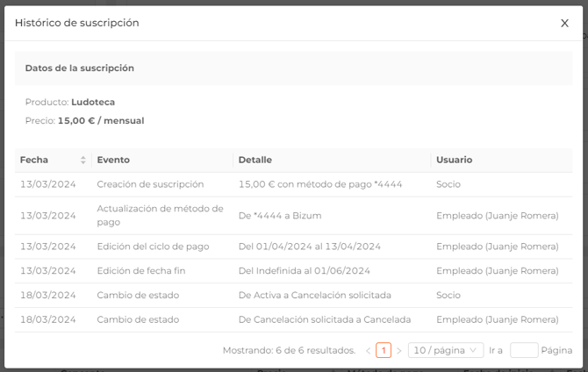The height and width of the screenshot is (372, 588).
Task: Go to next page arrow in pagination
Action: click(399, 351)
